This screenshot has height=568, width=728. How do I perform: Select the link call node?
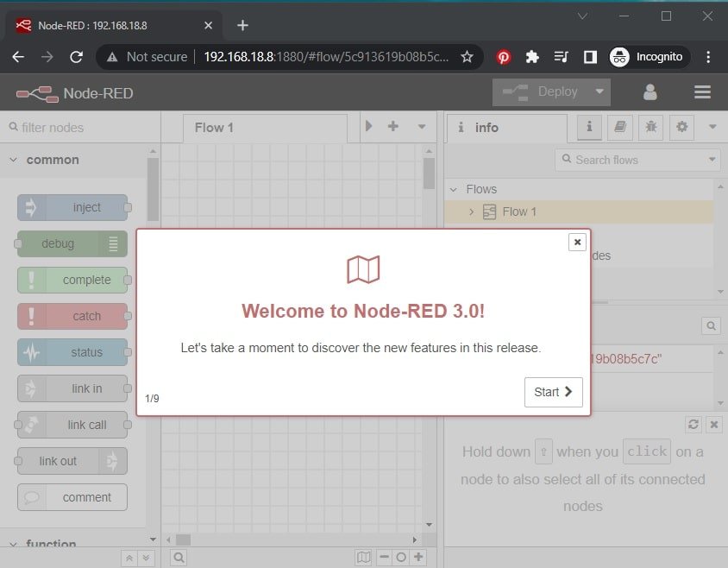[x=72, y=425]
